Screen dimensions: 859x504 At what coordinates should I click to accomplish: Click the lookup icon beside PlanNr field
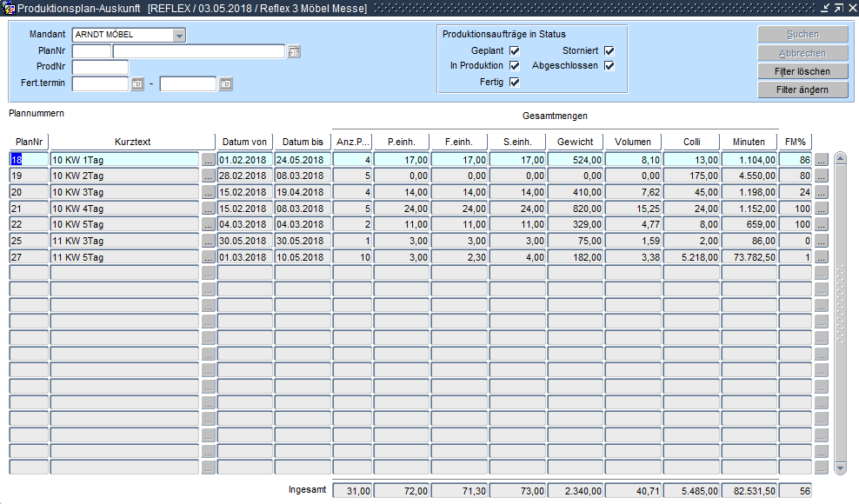(294, 52)
